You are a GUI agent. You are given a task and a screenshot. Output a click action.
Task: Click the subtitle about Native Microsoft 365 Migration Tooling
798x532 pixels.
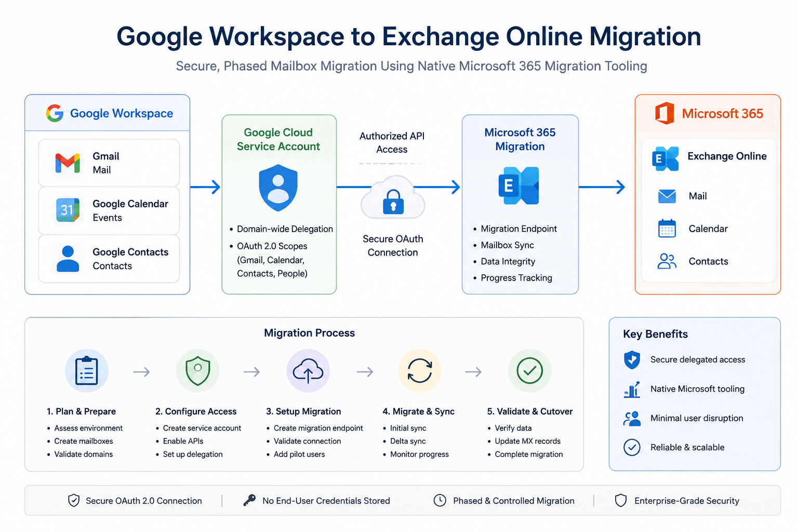411,66
